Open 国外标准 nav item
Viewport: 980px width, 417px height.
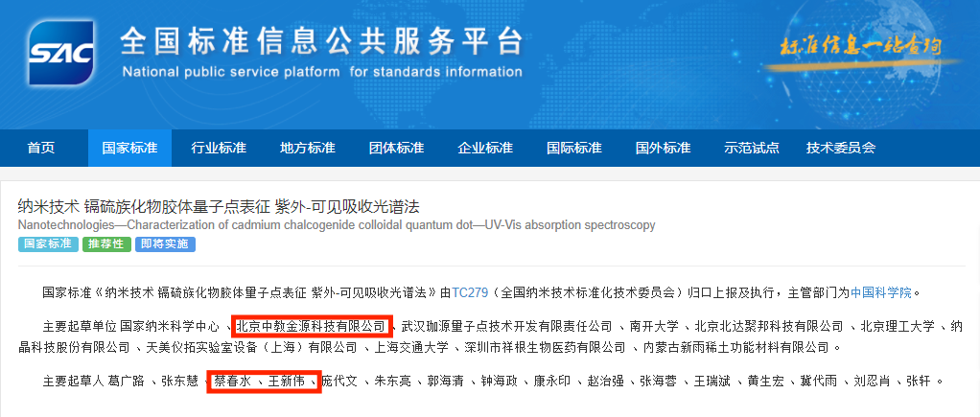(664, 149)
